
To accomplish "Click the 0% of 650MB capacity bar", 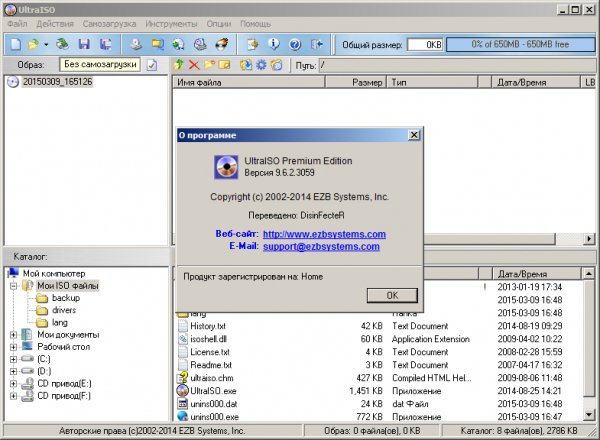I will pyautogui.click(x=520, y=44).
